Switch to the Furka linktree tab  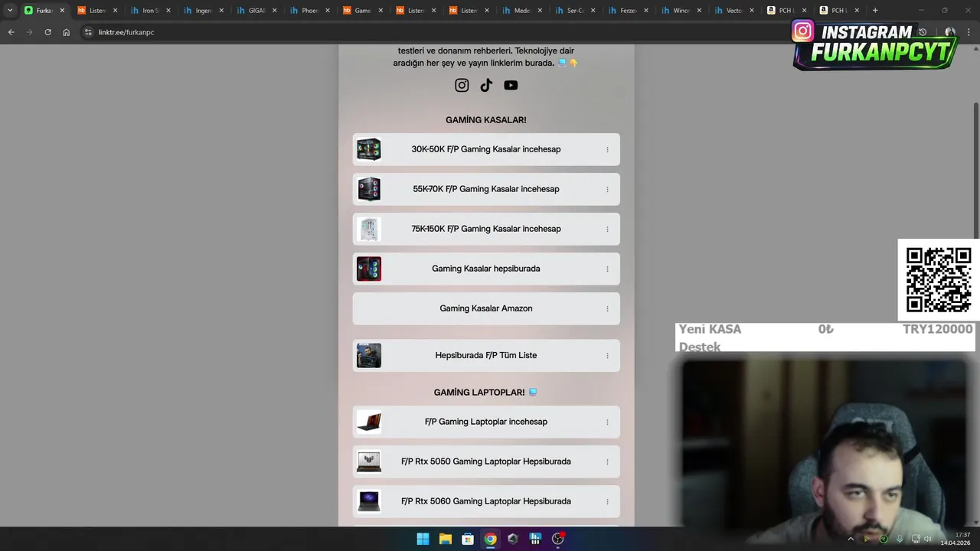click(44, 11)
